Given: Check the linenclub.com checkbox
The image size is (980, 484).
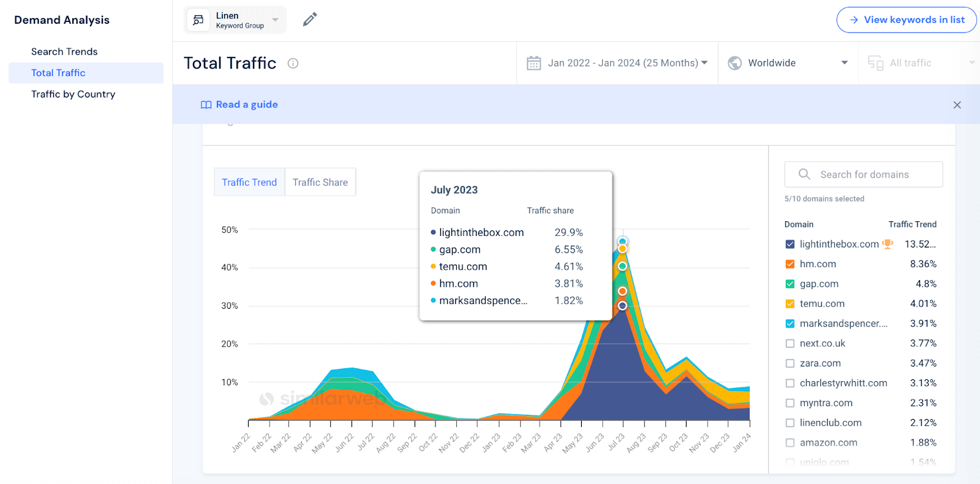Looking at the screenshot, I should [x=790, y=423].
